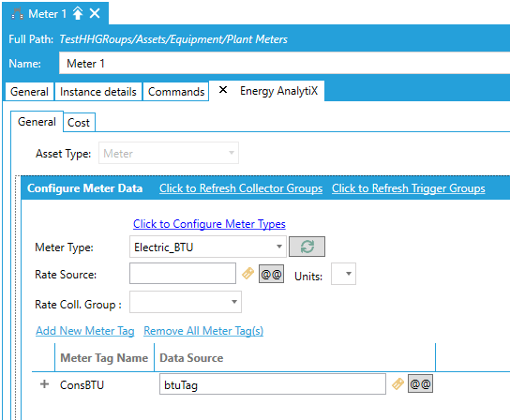
Task: Expand the ConsBTU row with plus icon
Action: click(x=44, y=384)
